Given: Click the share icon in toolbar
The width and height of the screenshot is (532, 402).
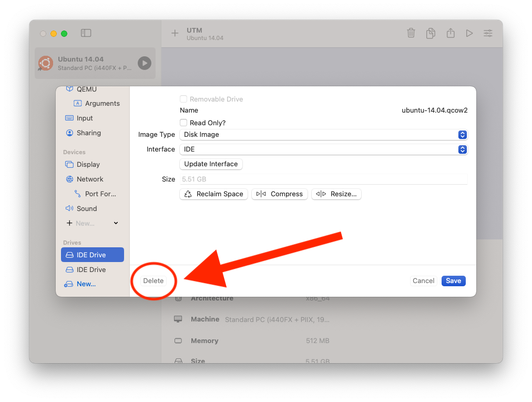Looking at the screenshot, I should click(x=451, y=33).
